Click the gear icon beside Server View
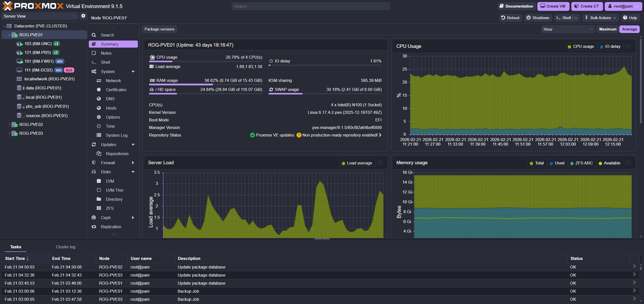 point(83,16)
